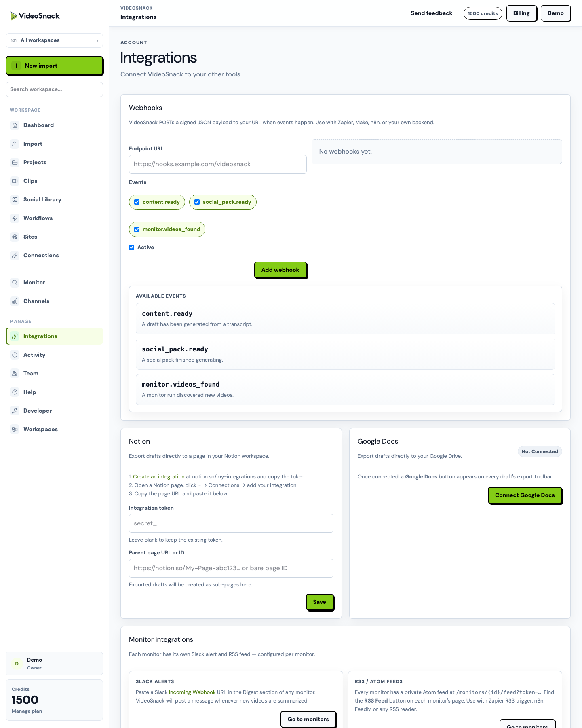
Task: Click the Demo button in header
Action: tap(556, 13)
